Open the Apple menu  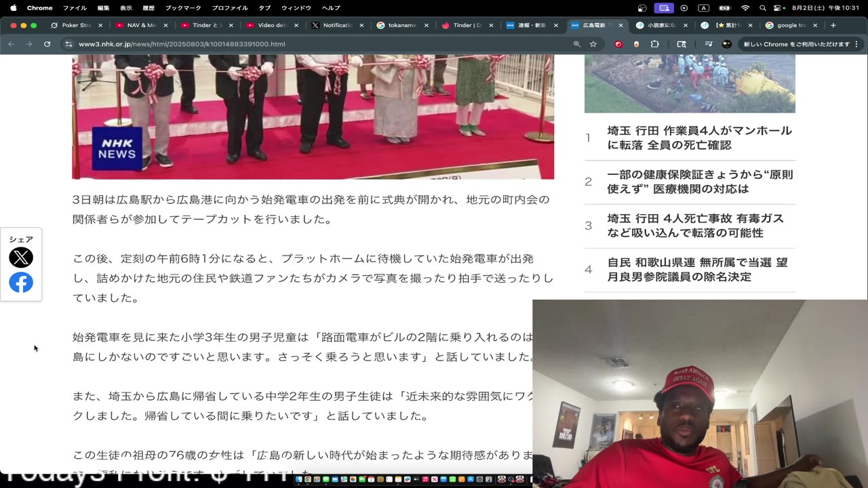[13, 8]
